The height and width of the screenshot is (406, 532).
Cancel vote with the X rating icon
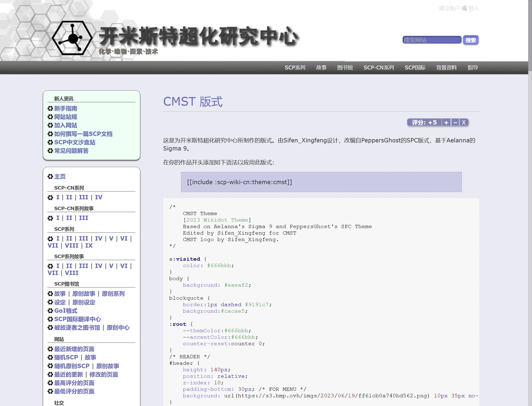[464, 123]
